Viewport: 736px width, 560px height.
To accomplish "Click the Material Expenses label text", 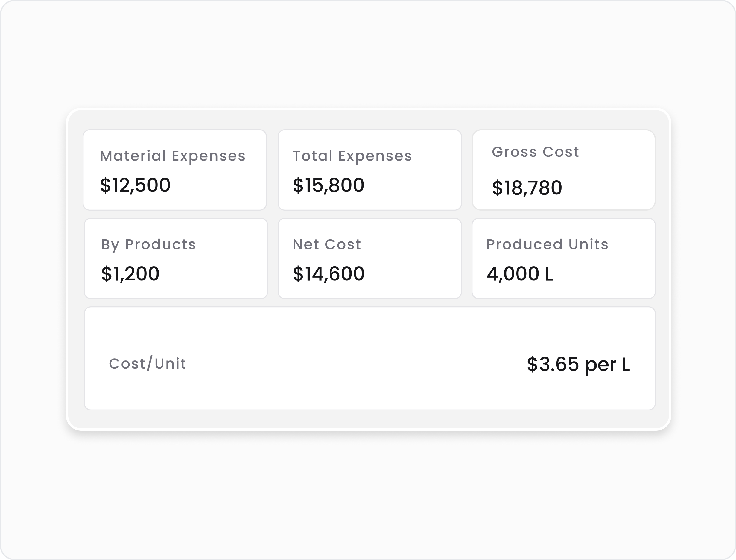I will pos(173,156).
